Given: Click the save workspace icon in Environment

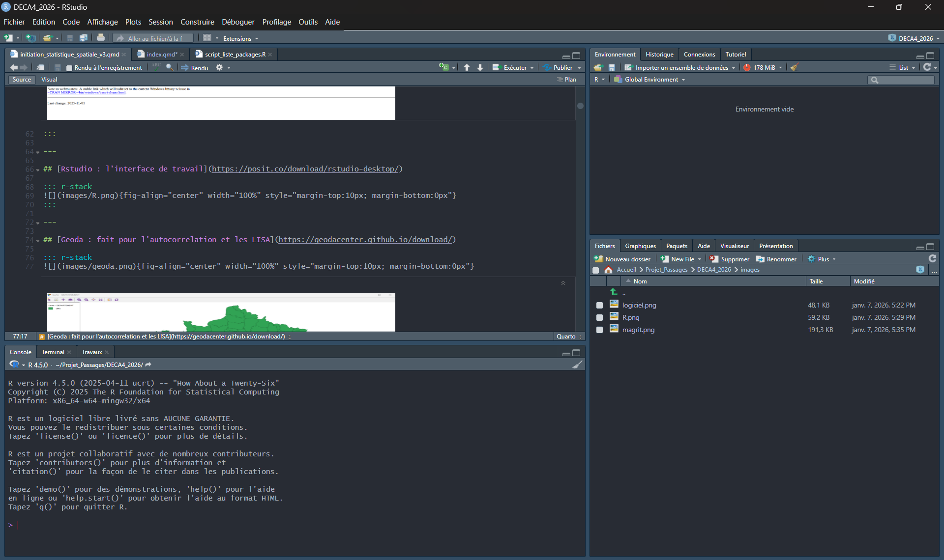Looking at the screenshot, I should (x=612, y=67).
